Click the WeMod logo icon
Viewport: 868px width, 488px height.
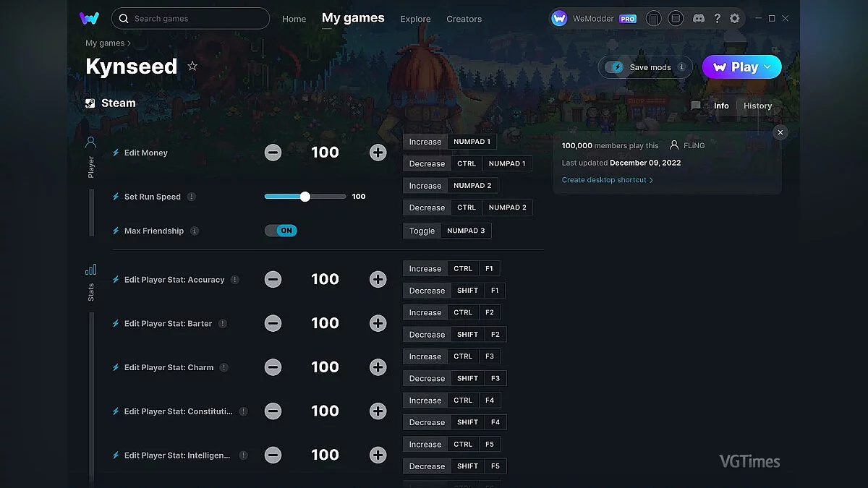click(89, 18)
